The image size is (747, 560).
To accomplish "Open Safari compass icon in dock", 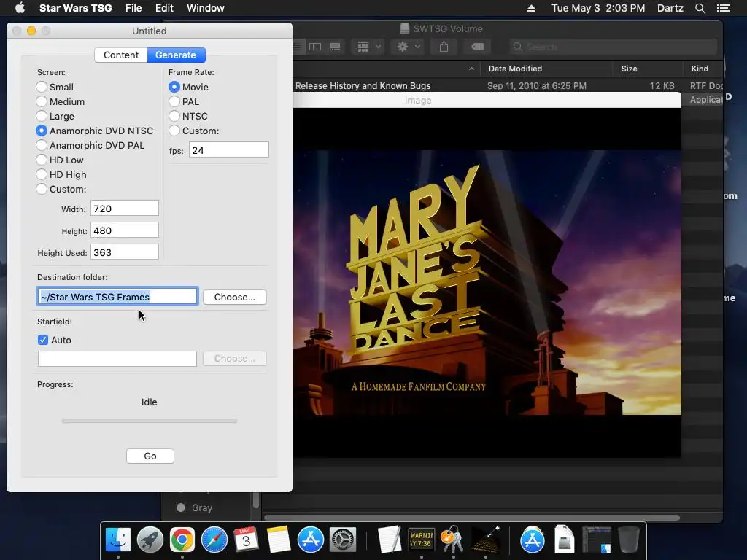I will pos(214,540).
